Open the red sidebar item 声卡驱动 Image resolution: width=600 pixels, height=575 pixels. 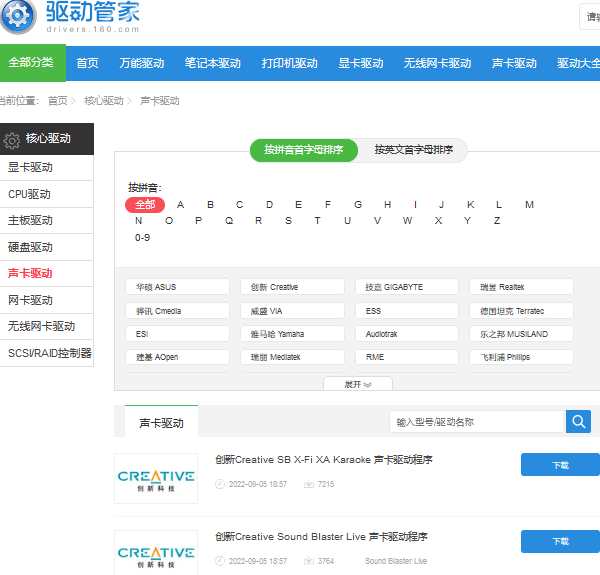point(47,274)
